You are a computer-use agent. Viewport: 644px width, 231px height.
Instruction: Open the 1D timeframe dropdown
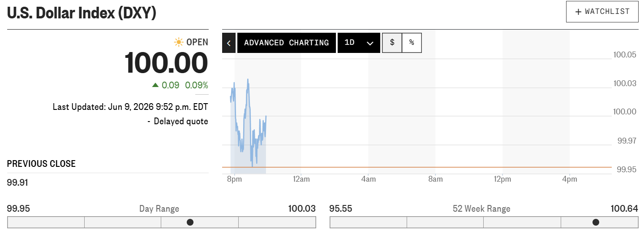click(359, 43)
